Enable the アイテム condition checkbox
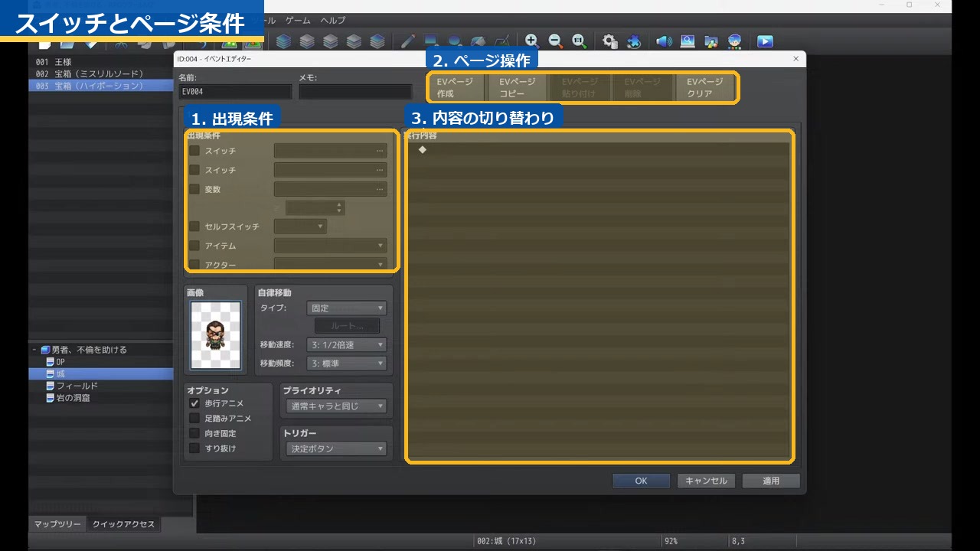The height and width of the screenshot is (551, 980). 194,246
